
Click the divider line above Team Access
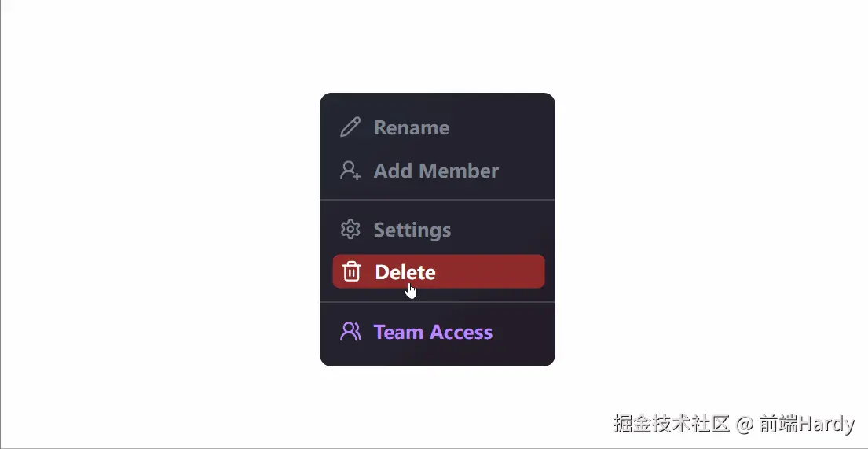coord(438,302)
